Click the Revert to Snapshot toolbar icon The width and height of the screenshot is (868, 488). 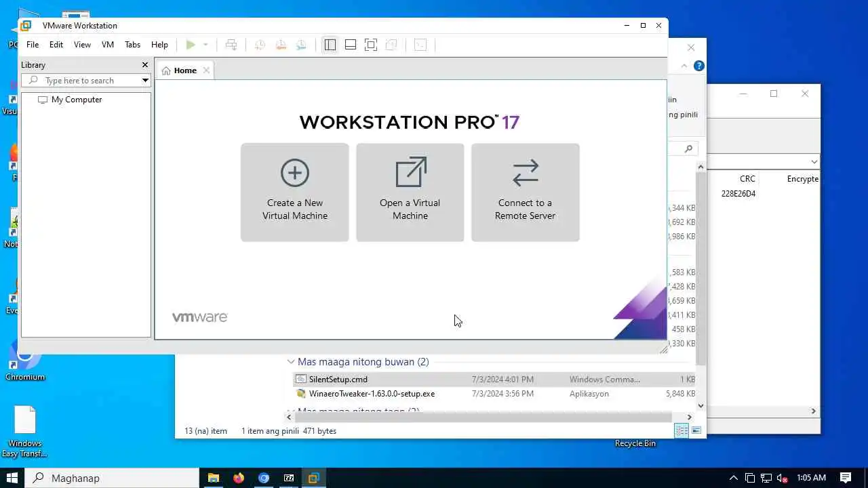pos(281,45)
